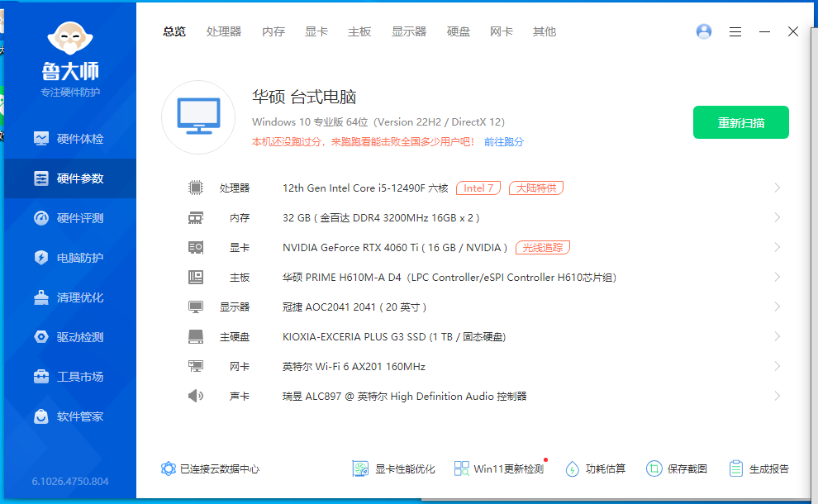Click the Windows 10 专业版 version text

tap(378, 121)
